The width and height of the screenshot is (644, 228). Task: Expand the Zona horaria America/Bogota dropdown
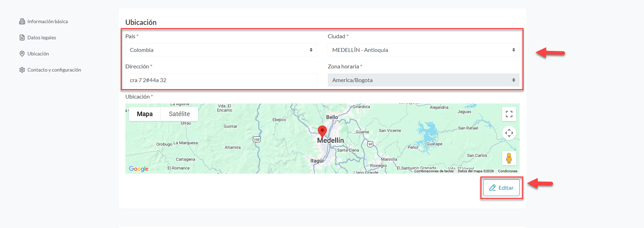pyautogui.click(x=423, y=80)
